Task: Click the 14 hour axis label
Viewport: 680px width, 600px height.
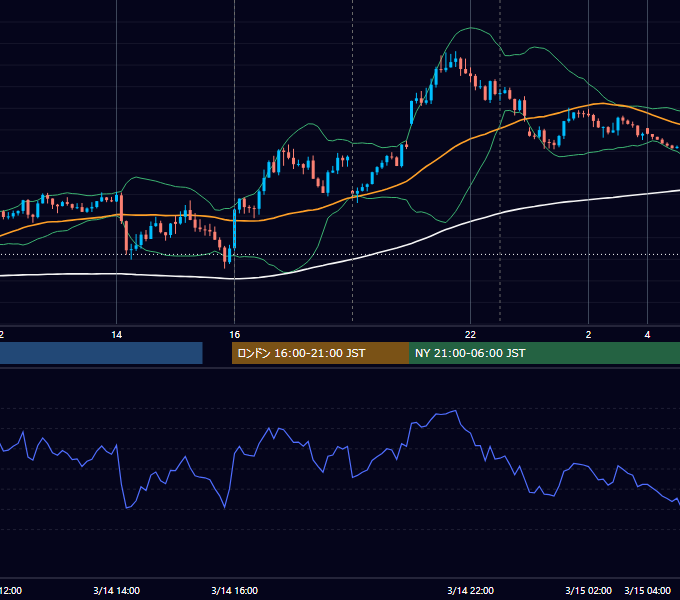Action: click(117, 335)
